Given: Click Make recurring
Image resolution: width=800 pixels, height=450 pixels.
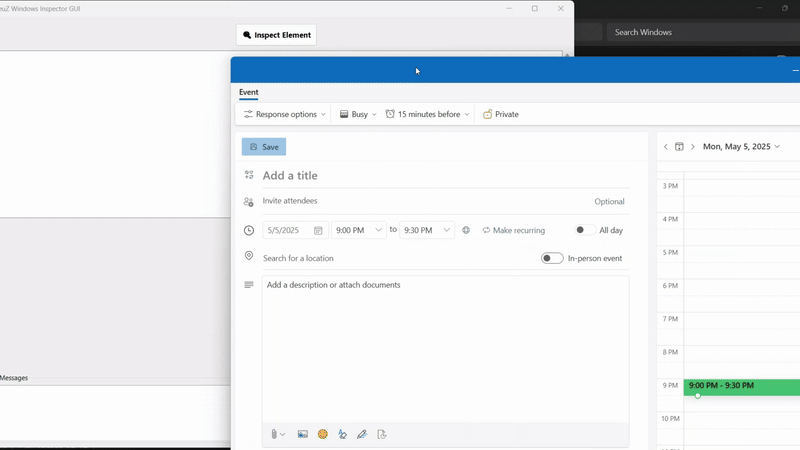Looking at the screenshot, I should 514,230.
